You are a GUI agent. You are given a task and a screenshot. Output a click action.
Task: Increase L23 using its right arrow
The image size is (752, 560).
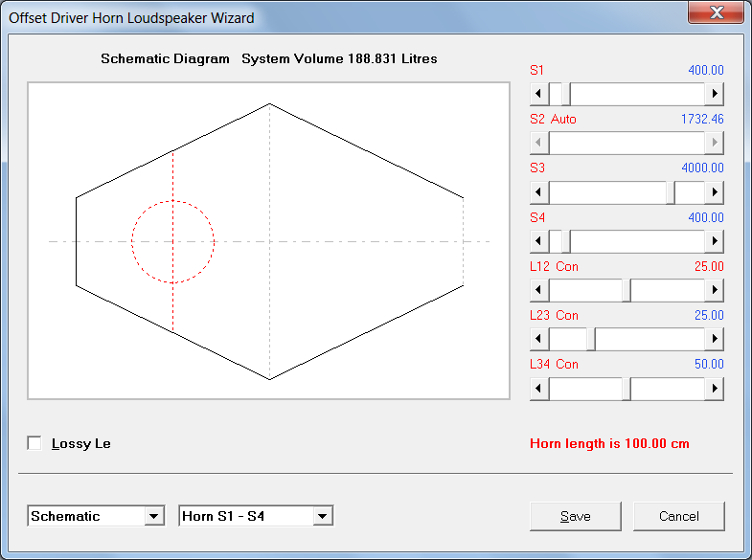(x=714, y=339)
